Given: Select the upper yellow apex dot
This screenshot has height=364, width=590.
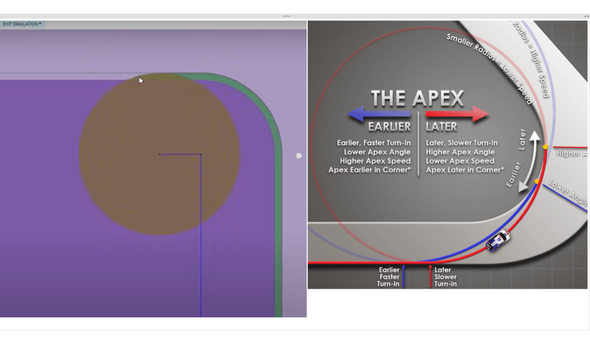Looking at the screenshot, I should click(546, 147).
